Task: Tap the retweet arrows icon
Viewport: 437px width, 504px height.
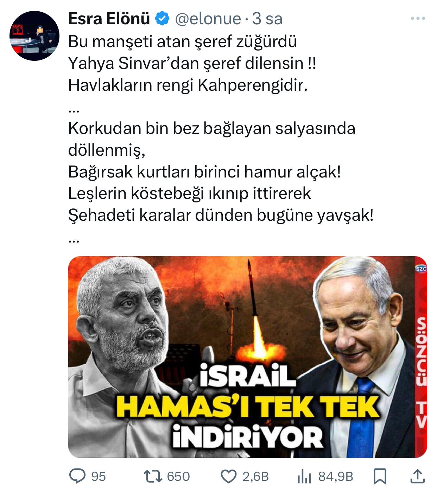Action: 153,477
